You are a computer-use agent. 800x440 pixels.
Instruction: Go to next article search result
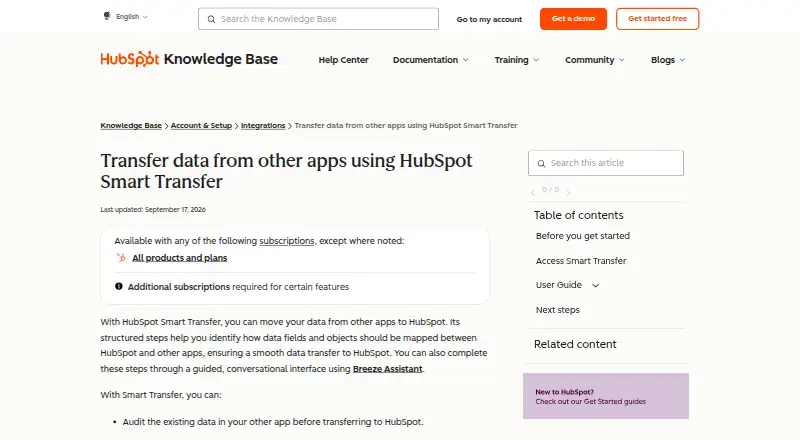[568, 192]
